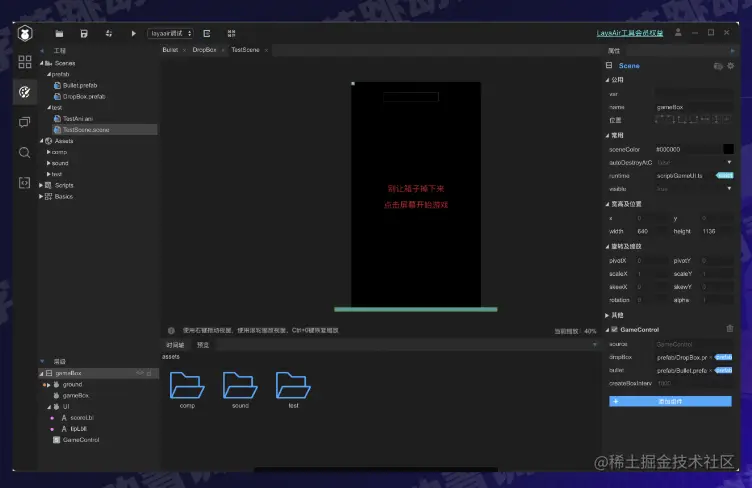752x488 pixels.
Task: Click the user account icon
Action: pos(678,33)
